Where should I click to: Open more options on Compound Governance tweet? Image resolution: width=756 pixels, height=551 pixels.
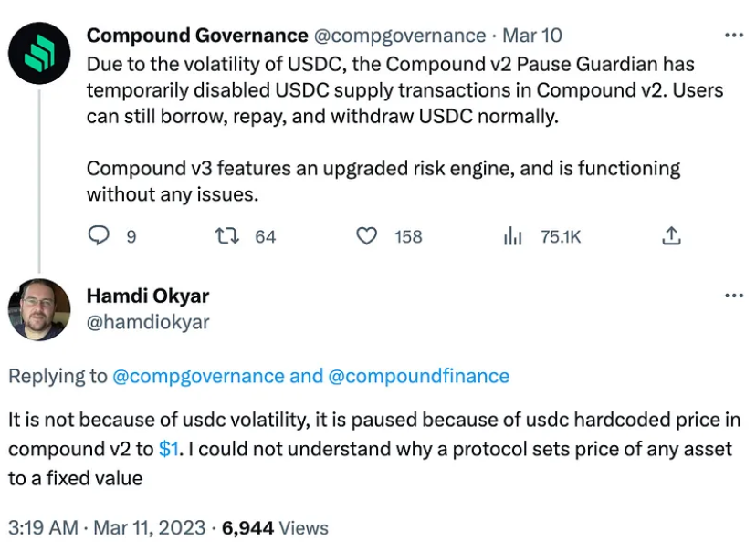point(734,36)
